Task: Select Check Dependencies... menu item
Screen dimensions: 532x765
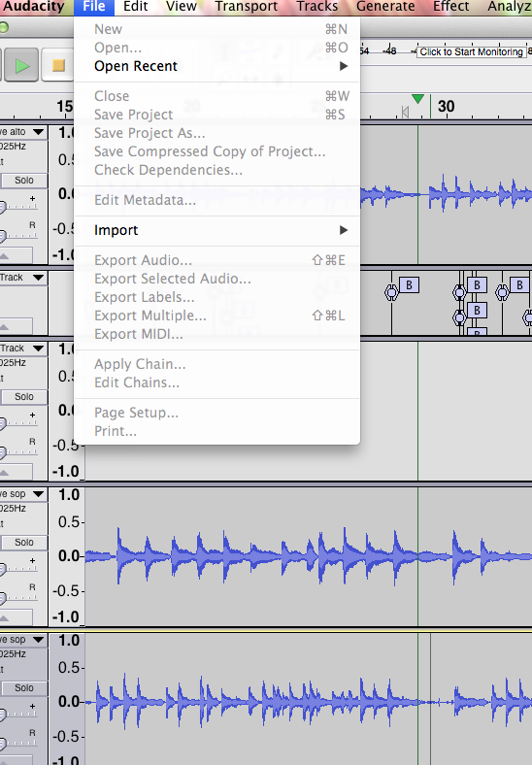Action: [x=216, y=170]
